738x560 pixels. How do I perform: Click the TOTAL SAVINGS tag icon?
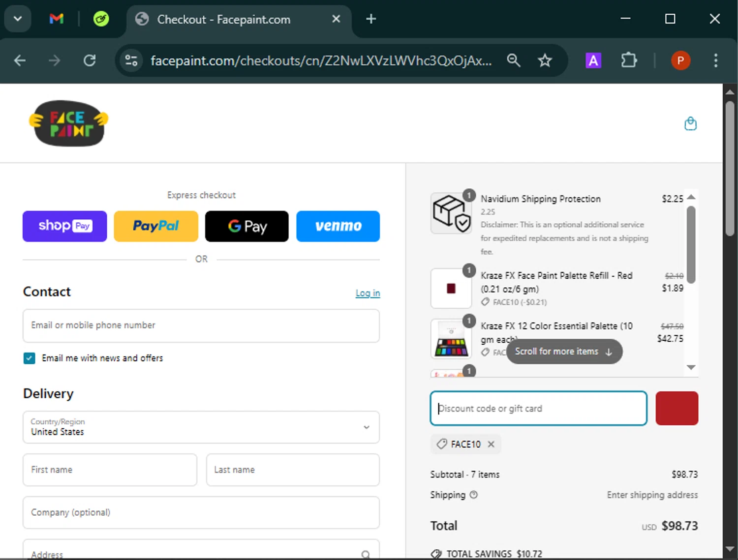[436, 554]
